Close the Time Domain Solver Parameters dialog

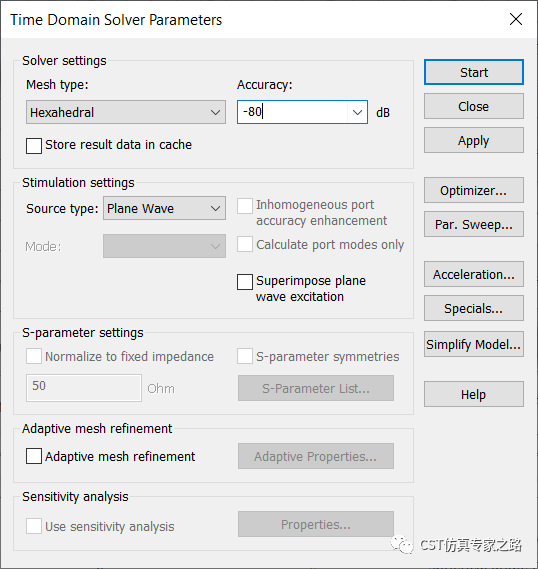click(516, 19)
